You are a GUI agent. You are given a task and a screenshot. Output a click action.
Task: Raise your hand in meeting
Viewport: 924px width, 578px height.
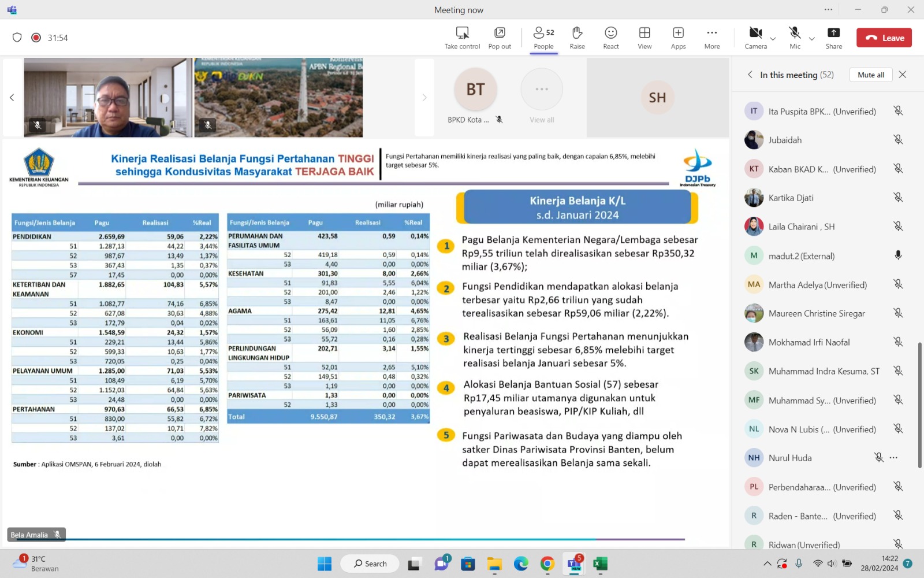[x=577, y=33]
